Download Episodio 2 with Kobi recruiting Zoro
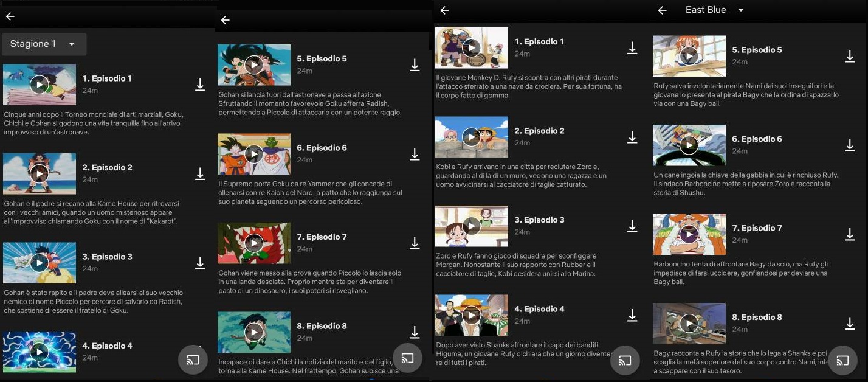The image size is (868, 382). 632,137
